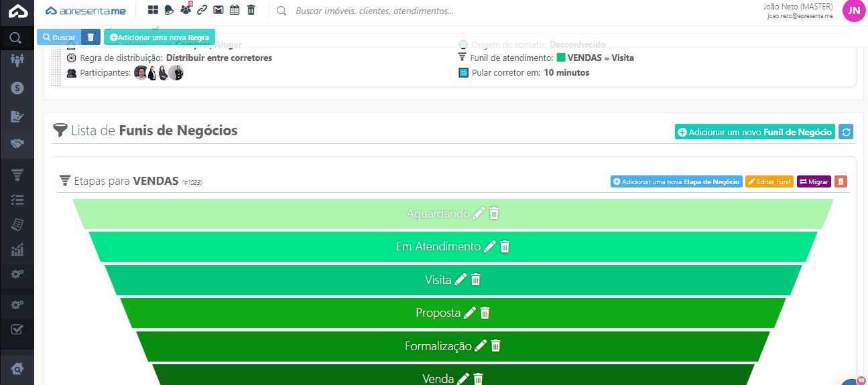868x385 pixels.
Task: Click the envelope mail icon in top toolbar
Action: click(x=219, y=10)
